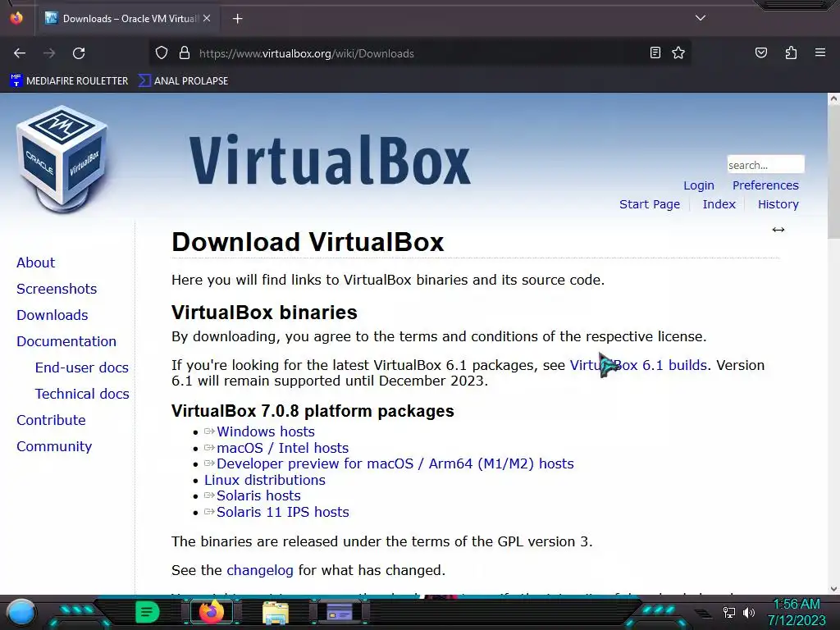Open the Contribute sidebar link

point(51,420)
